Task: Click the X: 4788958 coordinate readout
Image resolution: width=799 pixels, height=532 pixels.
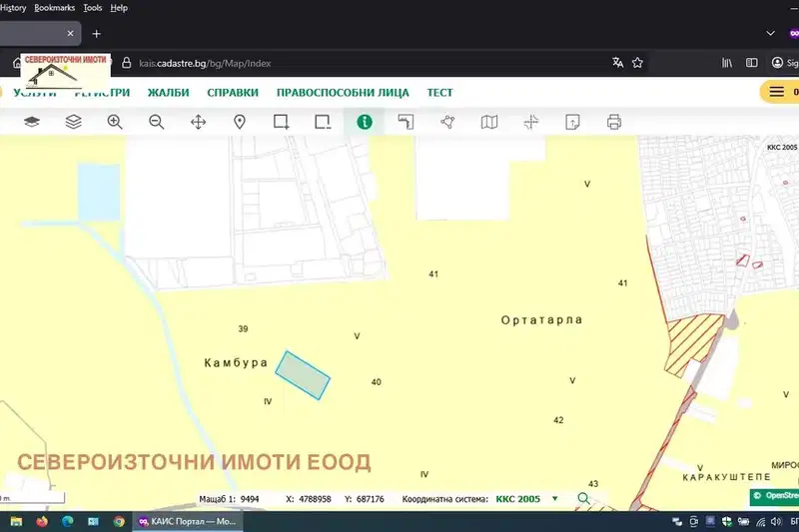Action: (309, 499)
